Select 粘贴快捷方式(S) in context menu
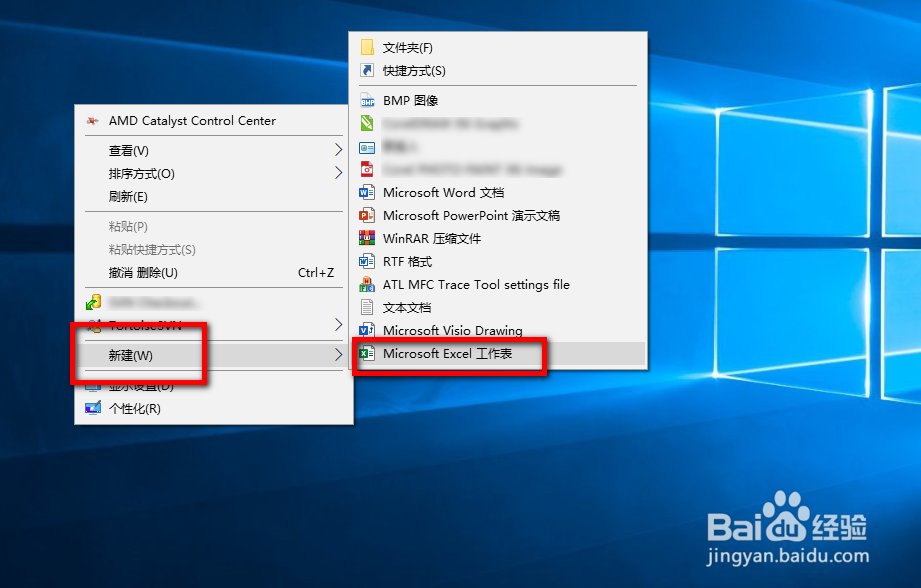This screenshot has width=921, height=588. tap(214, 250)
